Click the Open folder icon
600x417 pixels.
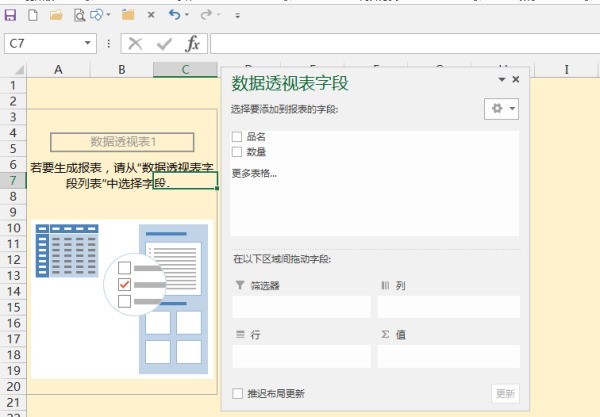[56, 16]
